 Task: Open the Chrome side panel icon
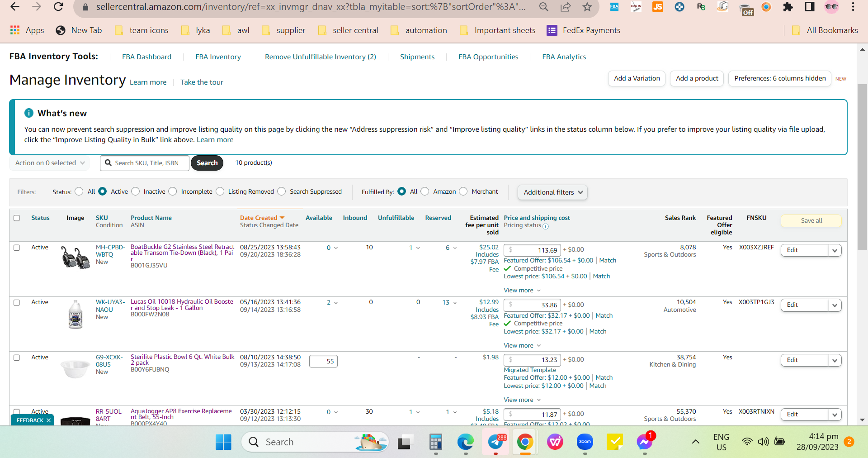[x=810, y=7]
